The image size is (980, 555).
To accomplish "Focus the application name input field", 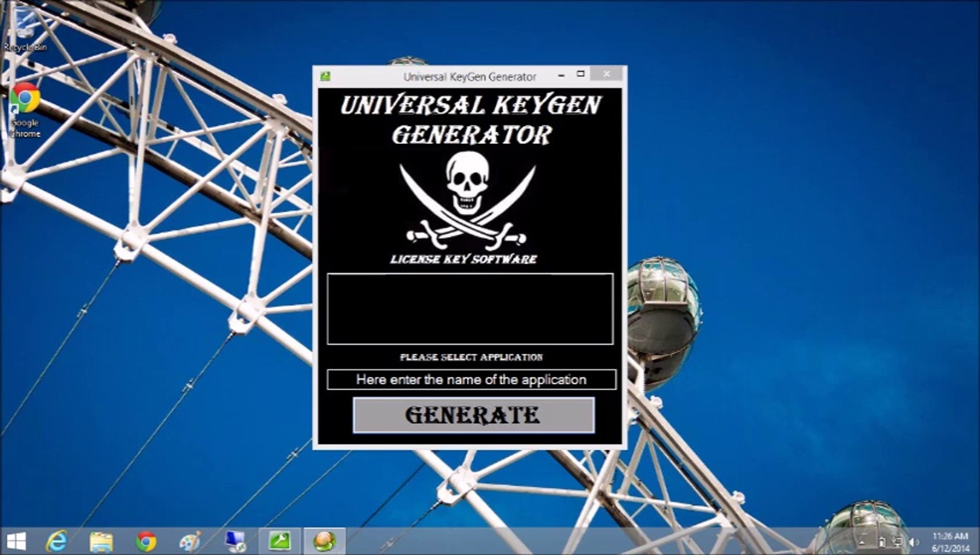I will (471, 379).
